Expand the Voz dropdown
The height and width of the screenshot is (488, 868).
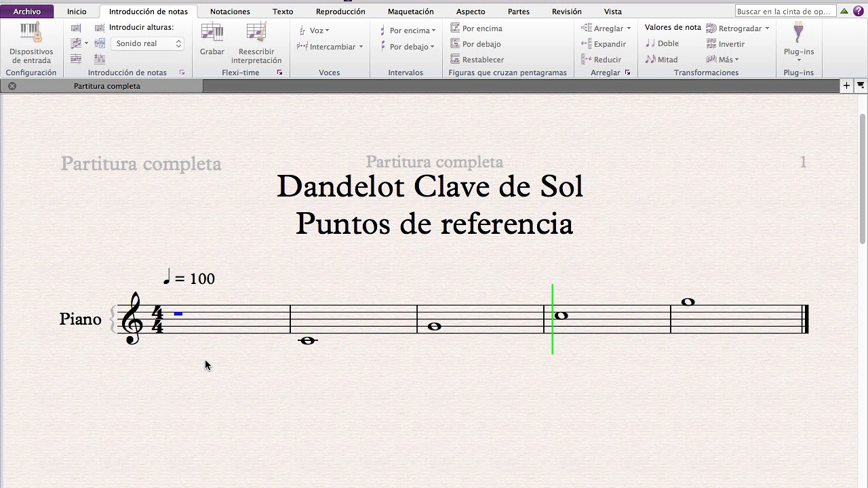tap(327, 30)
